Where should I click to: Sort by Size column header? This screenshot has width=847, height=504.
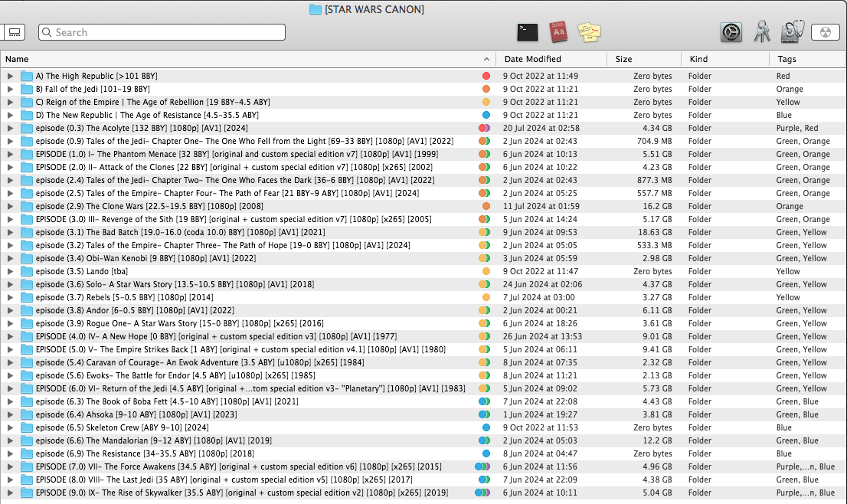(644, 59)
